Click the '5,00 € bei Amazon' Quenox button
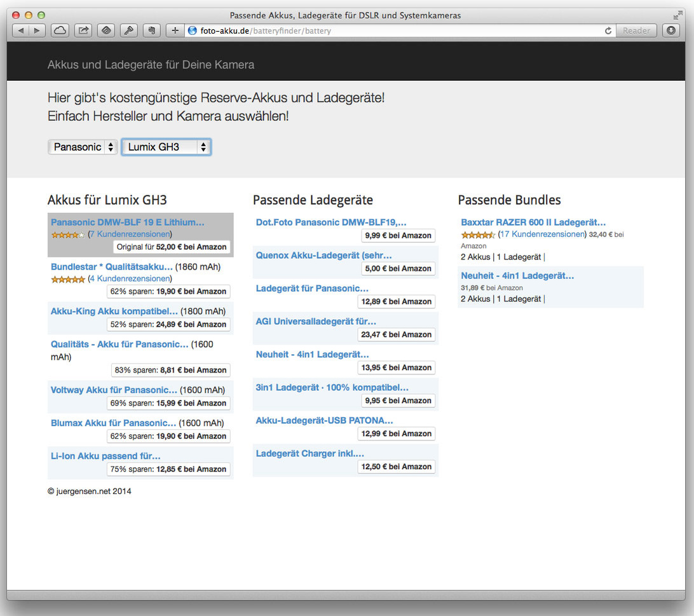694x616 pixels. click(x=398, y=268)
